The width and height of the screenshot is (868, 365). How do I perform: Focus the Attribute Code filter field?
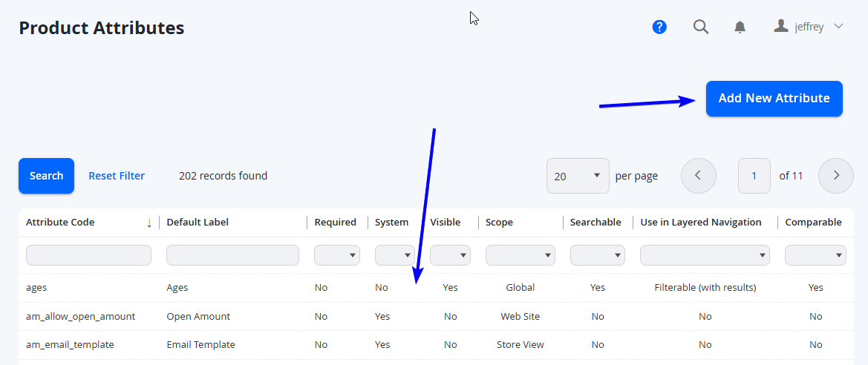88,255
